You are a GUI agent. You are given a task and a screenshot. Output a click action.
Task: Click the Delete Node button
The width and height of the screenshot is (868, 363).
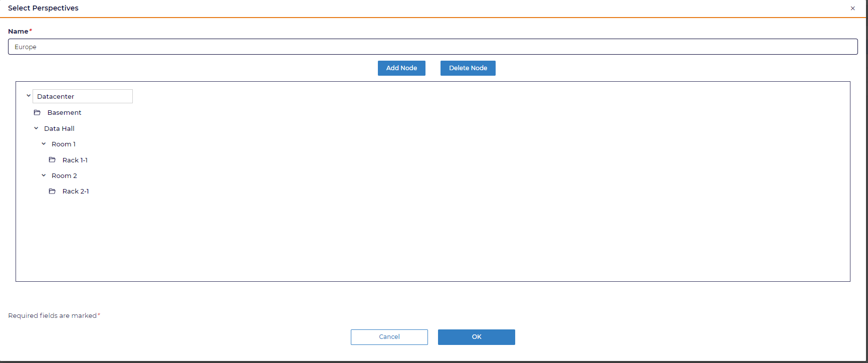point(468,68)
